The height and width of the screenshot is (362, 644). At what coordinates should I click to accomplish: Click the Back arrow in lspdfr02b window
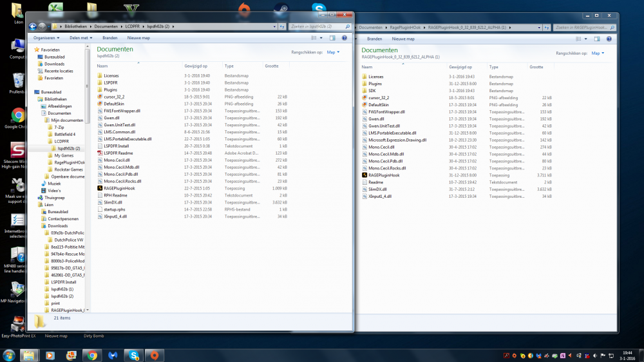pyautogui.click(x=32, y=26)
